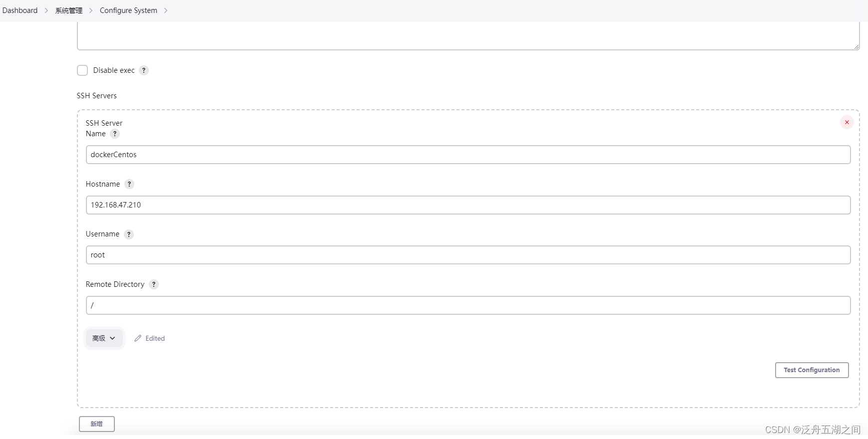868x439 pixels.
Task: Click Test Configuration button
Action: pyautogui.click(x=812, y=370)
